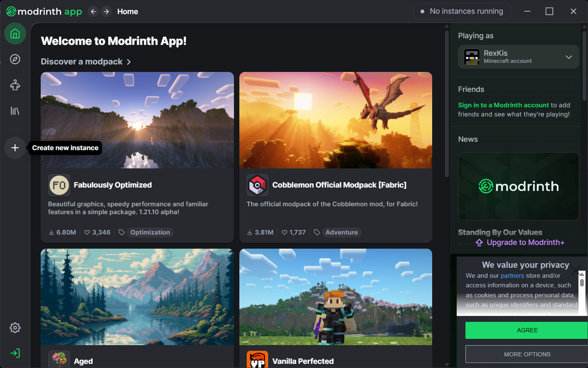Open the Library icon in sidebar

click(x=15, y=111)
